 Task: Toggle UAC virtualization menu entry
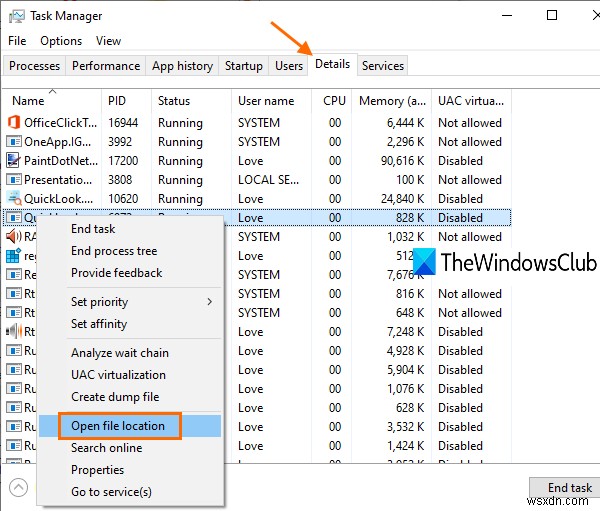click(130, 375)
